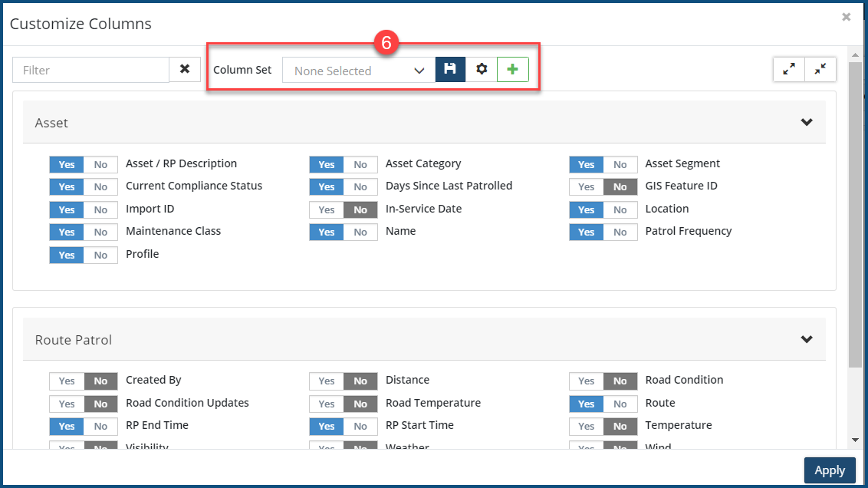Set Asset Segment to No

point(620,164)
